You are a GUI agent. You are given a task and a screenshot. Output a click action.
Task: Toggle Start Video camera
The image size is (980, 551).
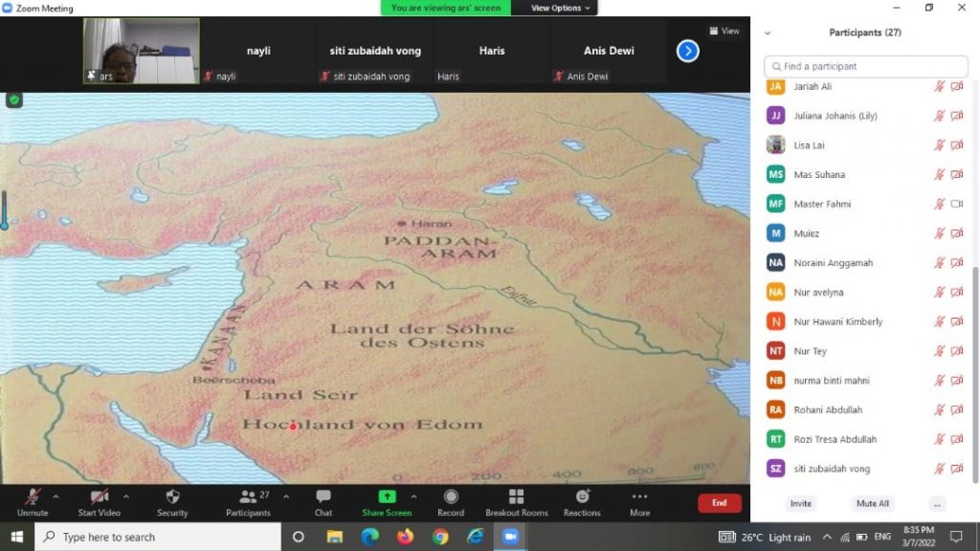pos(100,497)
